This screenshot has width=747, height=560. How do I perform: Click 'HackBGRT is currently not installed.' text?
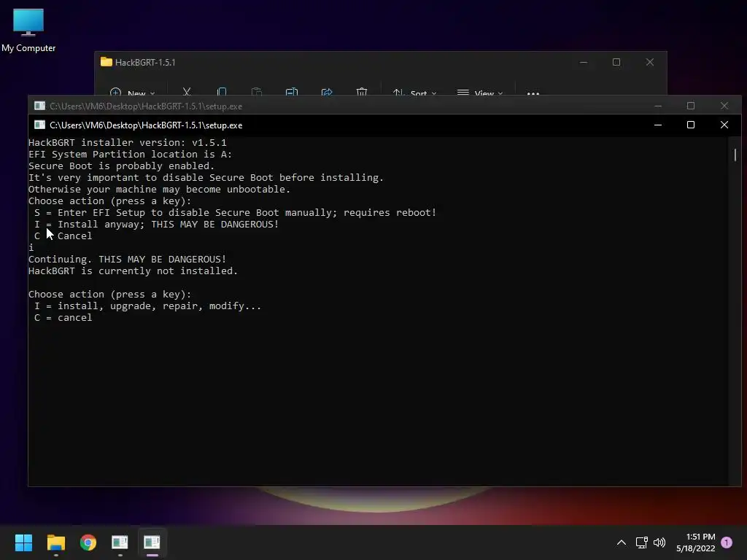point(133,271)
